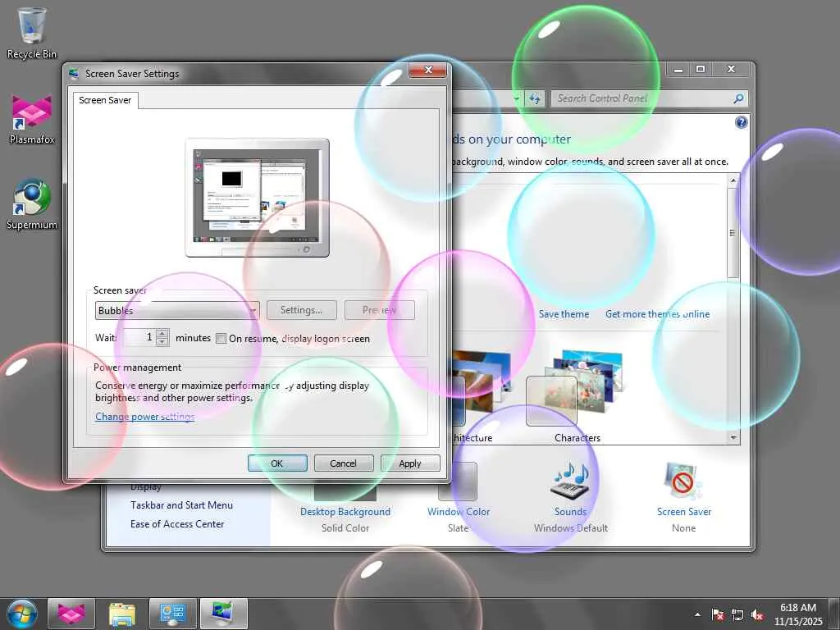Click the screen saver monitor preview image

257,197
